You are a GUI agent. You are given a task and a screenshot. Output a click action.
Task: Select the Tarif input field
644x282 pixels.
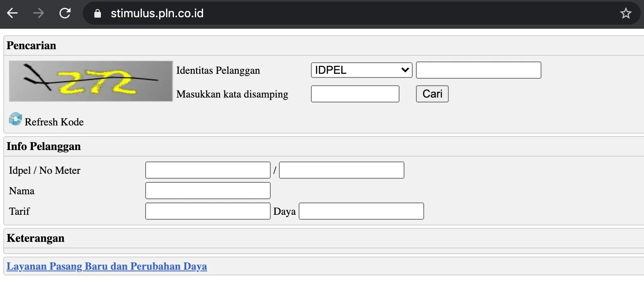click(x=208, y=211)
